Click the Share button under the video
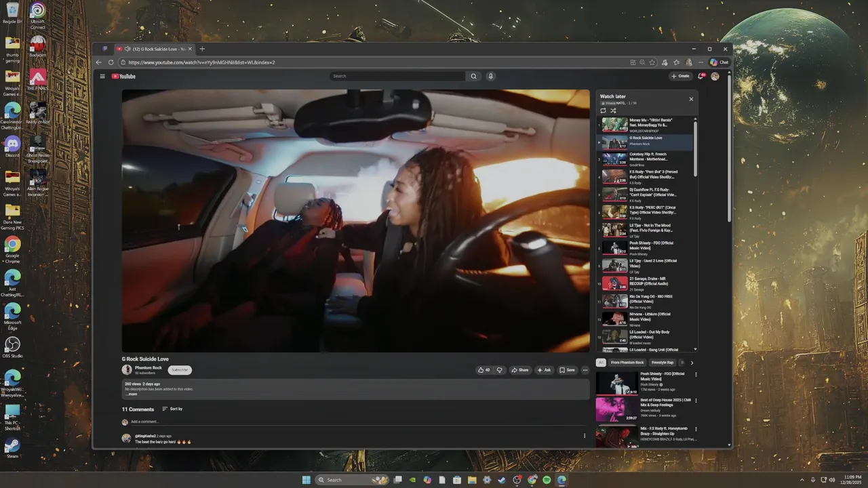The image size is (868, 488). pos(520,370)
